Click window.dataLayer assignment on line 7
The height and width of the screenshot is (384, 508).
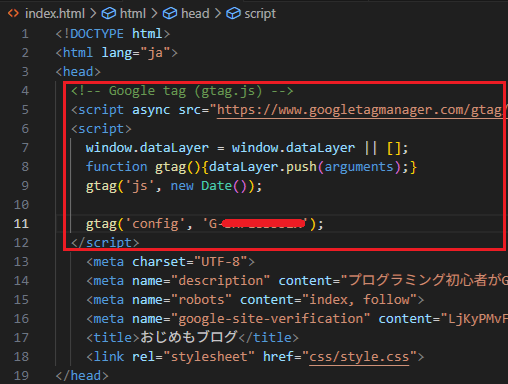point(247,148)
